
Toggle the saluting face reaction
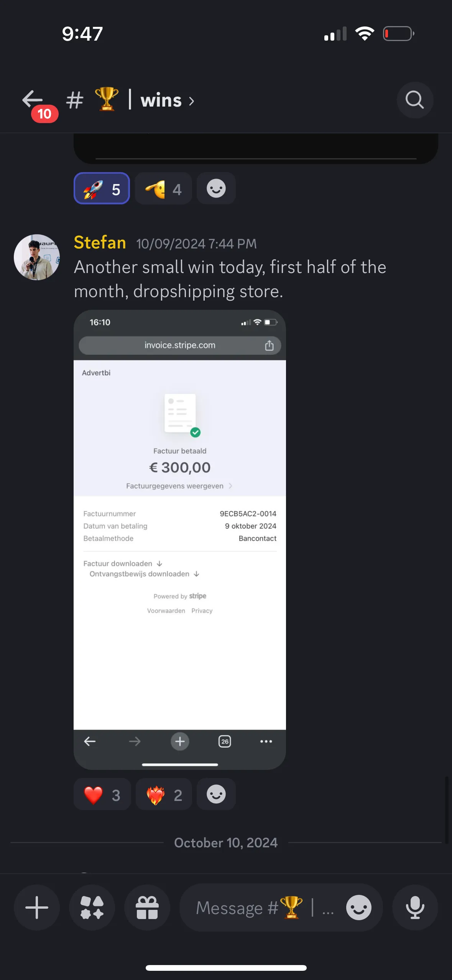[x=163, y=189]
